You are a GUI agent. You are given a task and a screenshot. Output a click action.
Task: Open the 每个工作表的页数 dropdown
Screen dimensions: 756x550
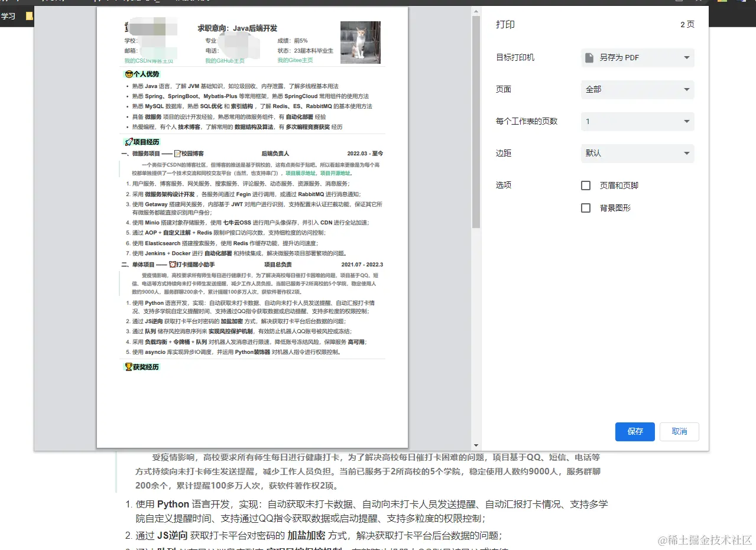pyautogui.click(x=637, y=121)
